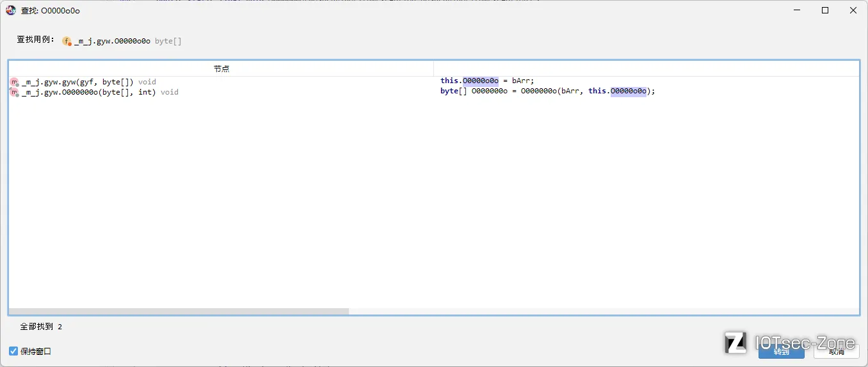Click the 查找用例 label
The width and height of the screenshot is (868, 367).
pos(36,40)
